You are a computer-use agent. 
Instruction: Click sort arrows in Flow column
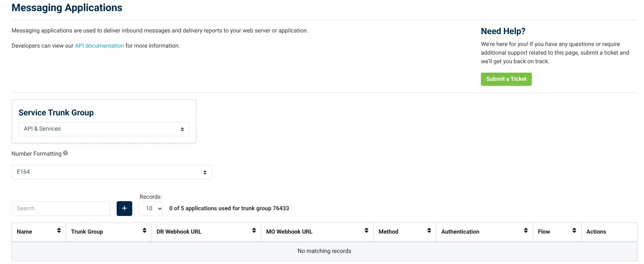pyautogui.click(x=574, y=231)
